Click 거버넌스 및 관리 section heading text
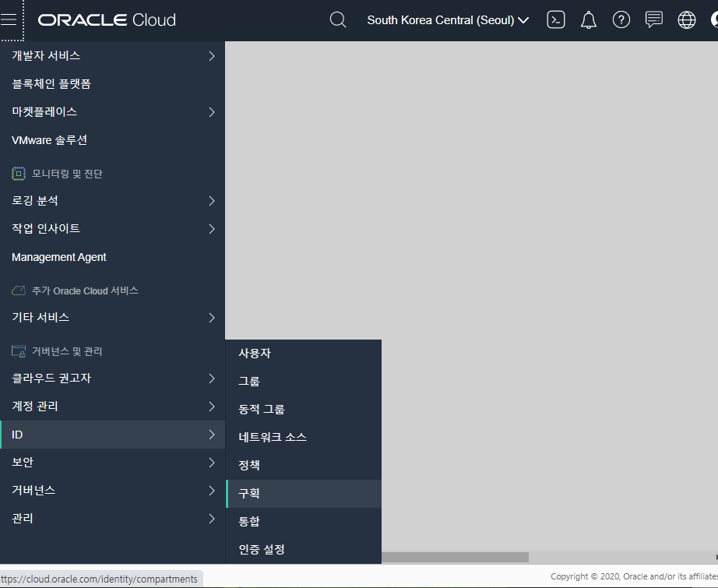The height and width of the screenshot is (588, 718). (x=67, y=351)
